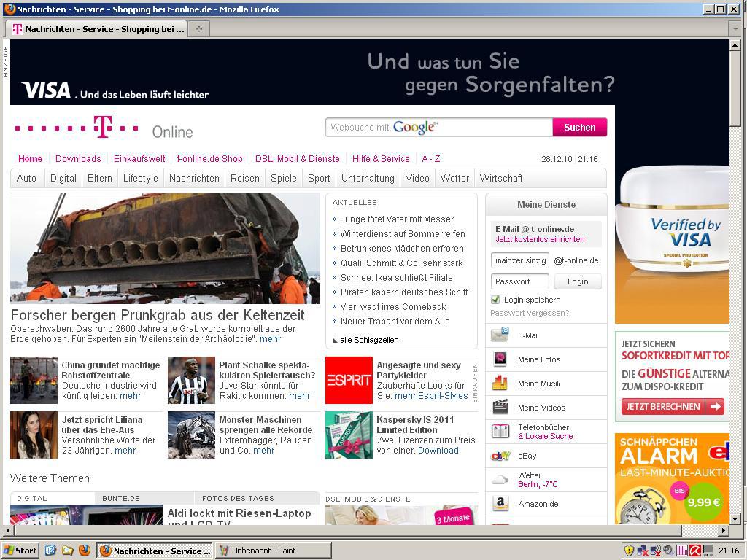Open the Einkaufswelt link
The height and width of the screenshot is (560, 747).
(x=139, y=158)
